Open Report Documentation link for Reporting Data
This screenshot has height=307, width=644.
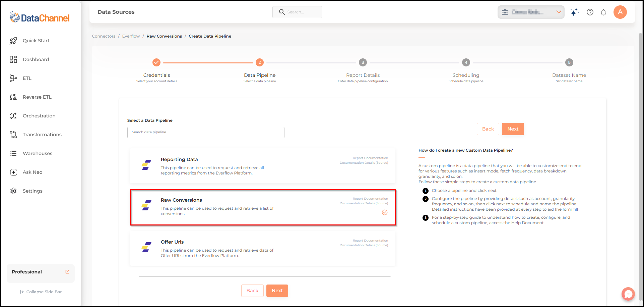click(x=370, y=158)
